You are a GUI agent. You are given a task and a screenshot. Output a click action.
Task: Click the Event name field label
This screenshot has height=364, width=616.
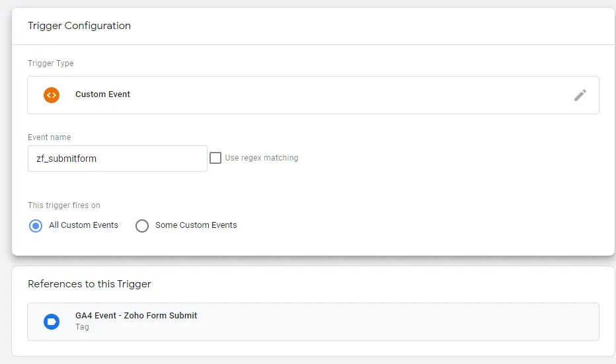(50, 137)
